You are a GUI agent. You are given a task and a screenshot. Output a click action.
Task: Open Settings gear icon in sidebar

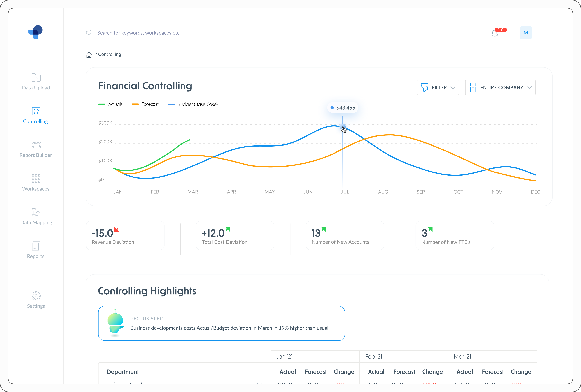click(x=36, y=296)
